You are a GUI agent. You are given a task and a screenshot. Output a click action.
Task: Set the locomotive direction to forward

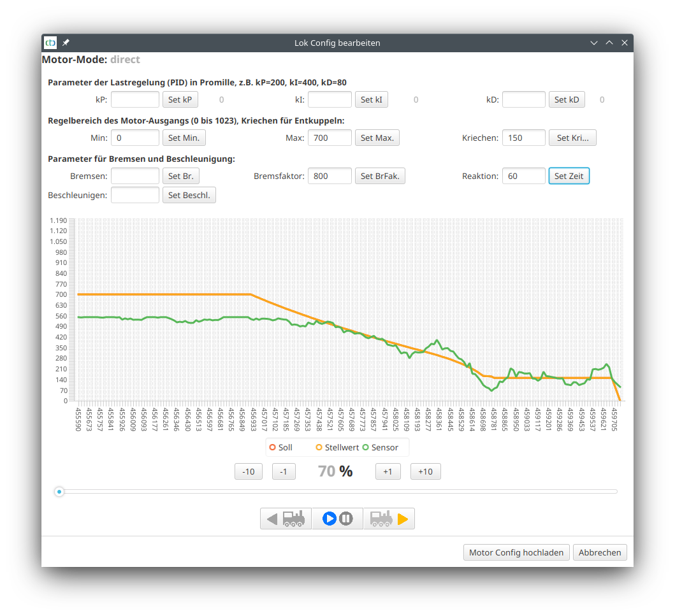coord(389,519)
